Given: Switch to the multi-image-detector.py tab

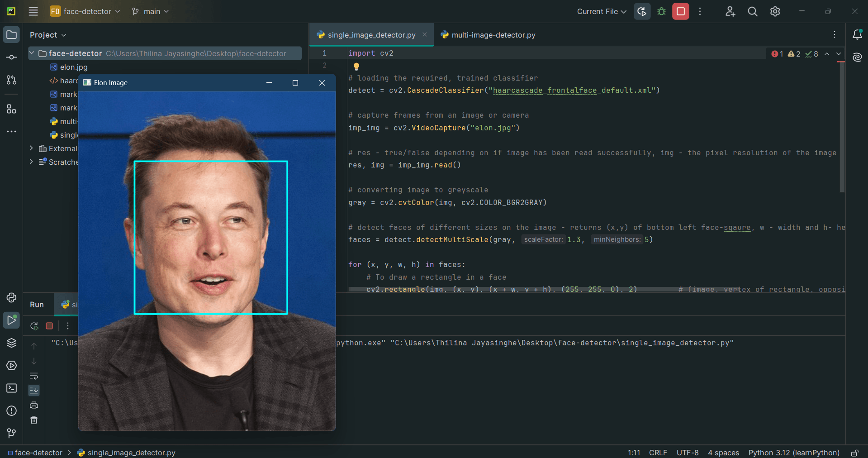Looking at the screenshot, I should coord(493,35).
